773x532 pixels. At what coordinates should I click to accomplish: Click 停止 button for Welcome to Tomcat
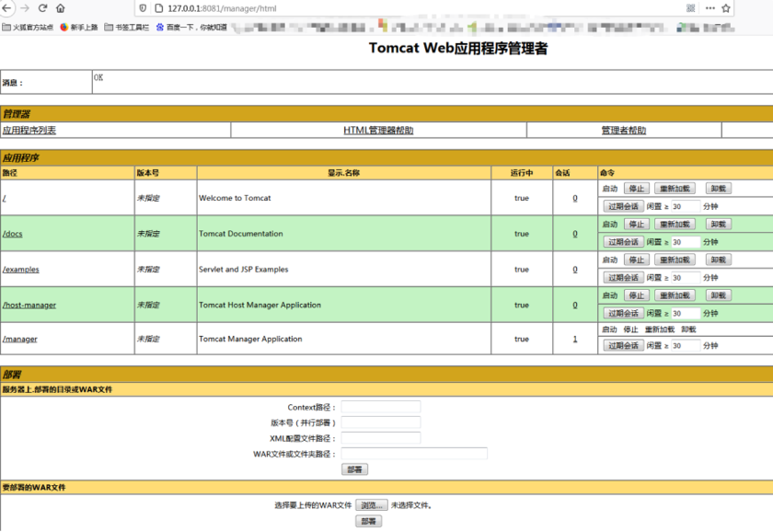pos(636,189)
